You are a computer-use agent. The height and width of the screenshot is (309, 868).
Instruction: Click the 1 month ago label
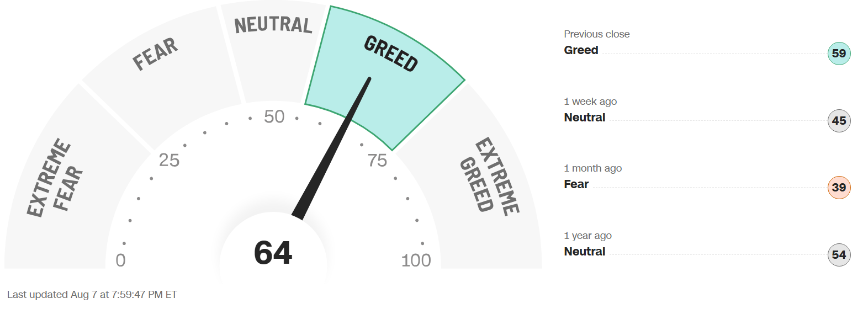click(592, 168)
